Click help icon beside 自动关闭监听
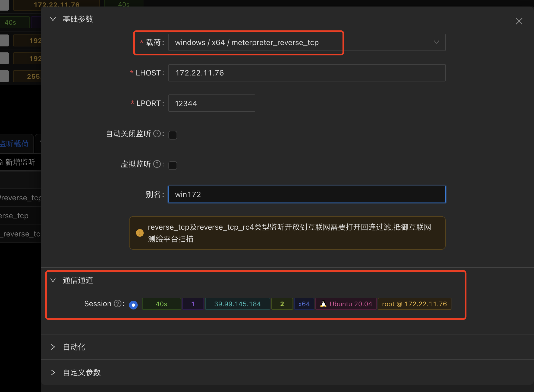This screenshot has height=392, width=534. (x=157, y=134)
